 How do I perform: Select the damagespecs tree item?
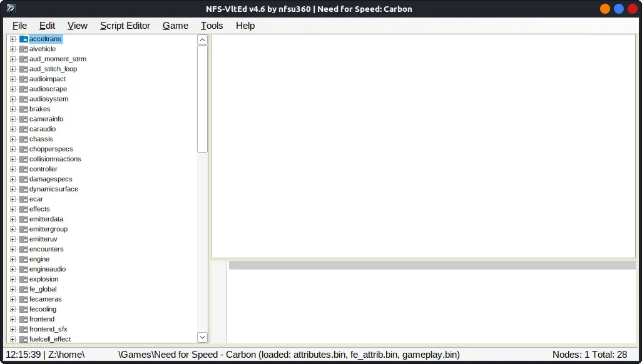(x=51, y=179)
